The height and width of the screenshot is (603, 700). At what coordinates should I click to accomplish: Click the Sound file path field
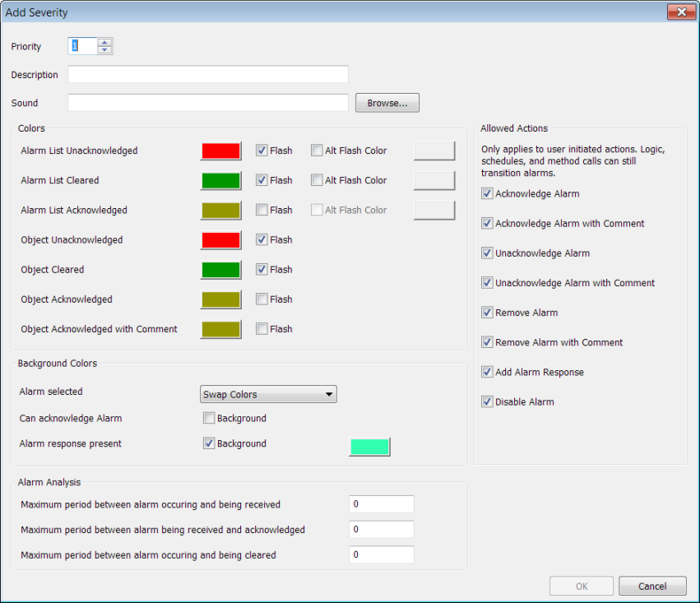click(x=208, y=103)
